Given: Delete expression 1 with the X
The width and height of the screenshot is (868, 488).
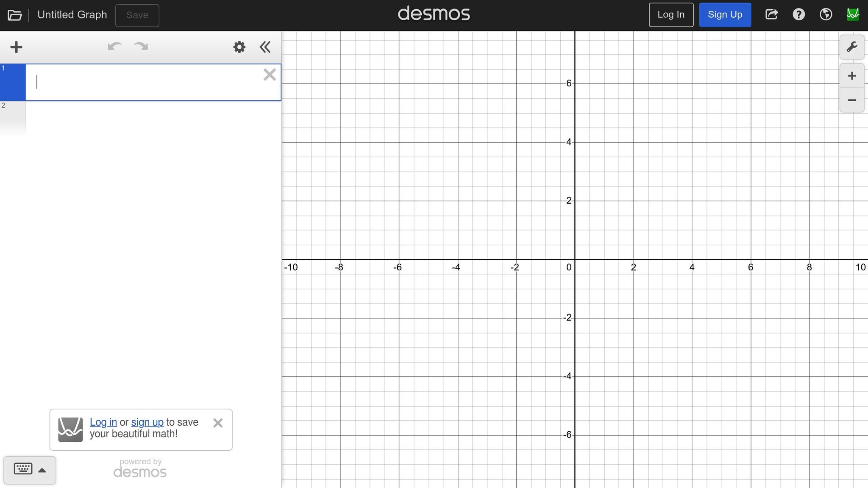Looking at the screenshot, I should [270, 75].
